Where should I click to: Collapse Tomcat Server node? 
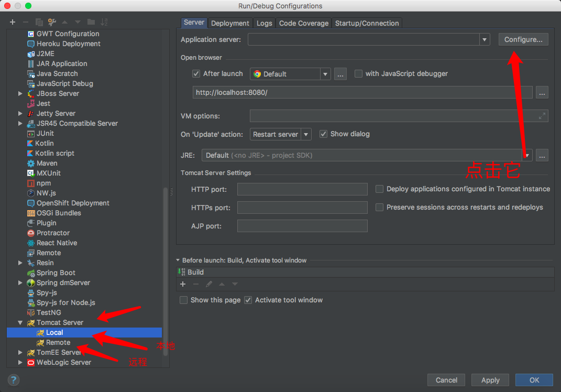click(20, 323)
